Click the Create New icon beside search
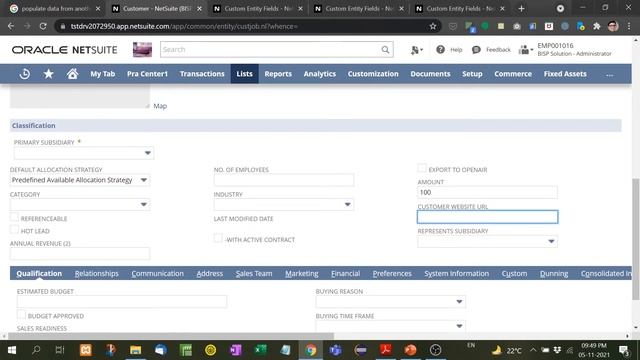Viewport: 640px width, 360px height. pyautogui.click(x=416, y=50)
